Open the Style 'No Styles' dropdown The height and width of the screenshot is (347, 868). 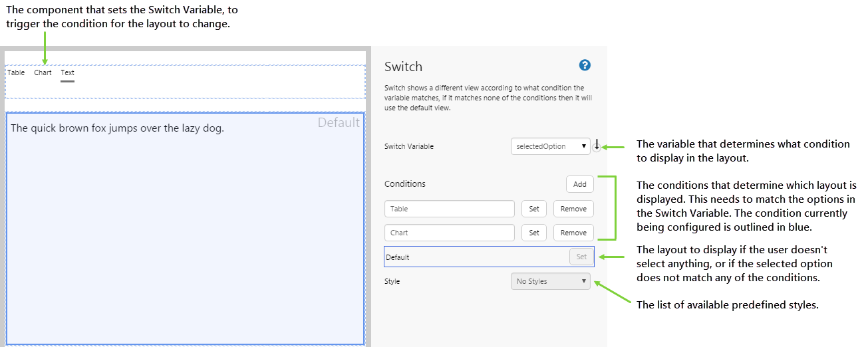pyautogui.click(x=550, y=281)
